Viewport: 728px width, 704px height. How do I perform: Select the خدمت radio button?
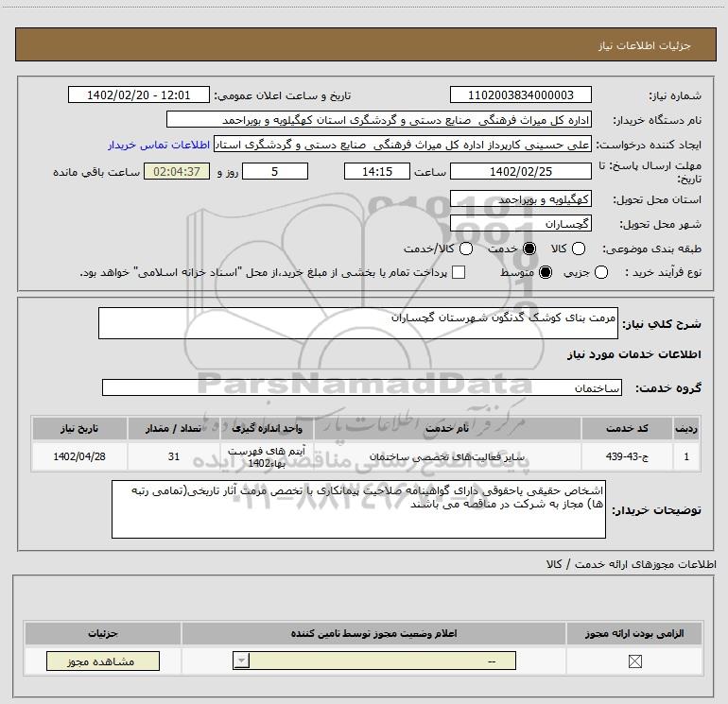529,249
